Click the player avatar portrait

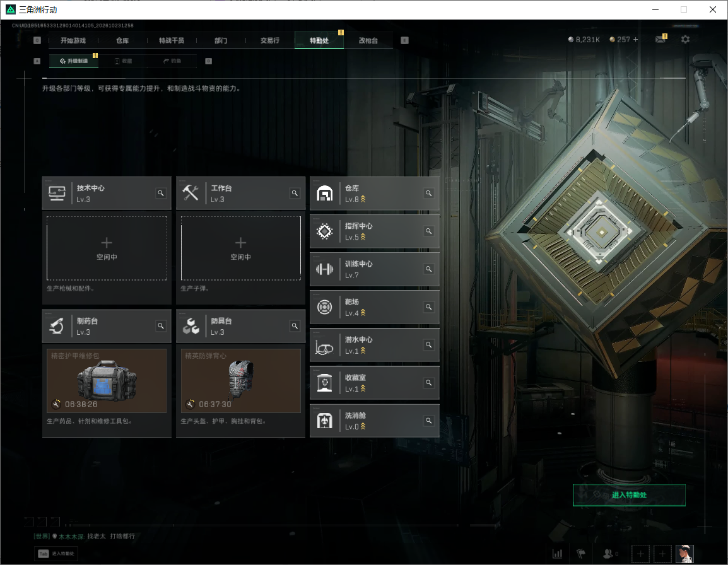pos(684,554)
